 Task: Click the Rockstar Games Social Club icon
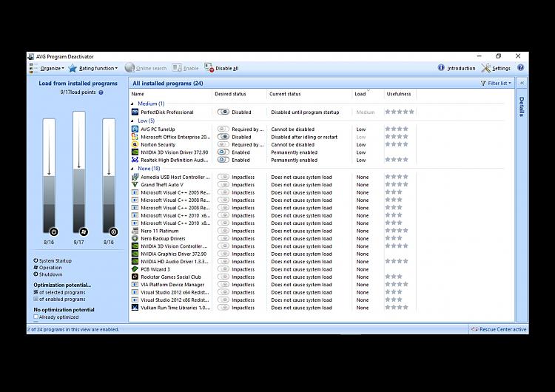coord(135,277)
